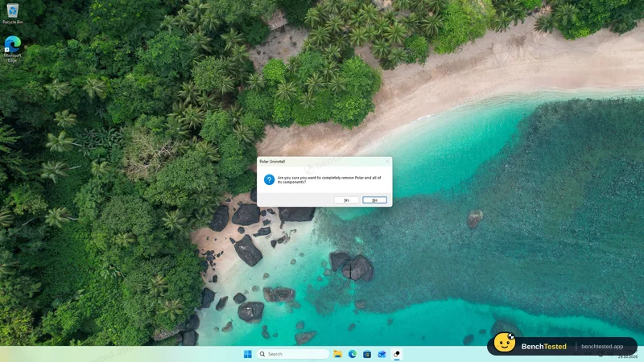Image resolution: width=644 pixels, height=362 pixels.
Task: Select the Microsoft Edge desktop shortcut
Action: (x=12, y=49)
